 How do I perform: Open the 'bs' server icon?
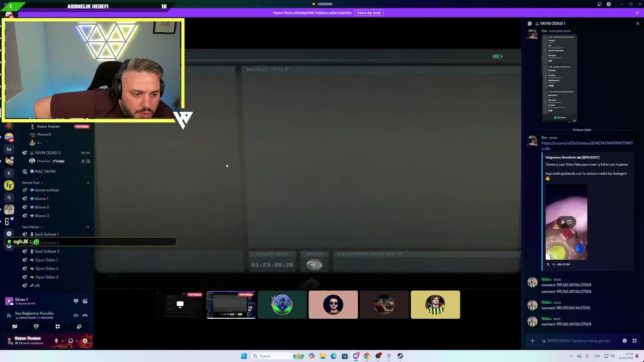tap(9, 149)
